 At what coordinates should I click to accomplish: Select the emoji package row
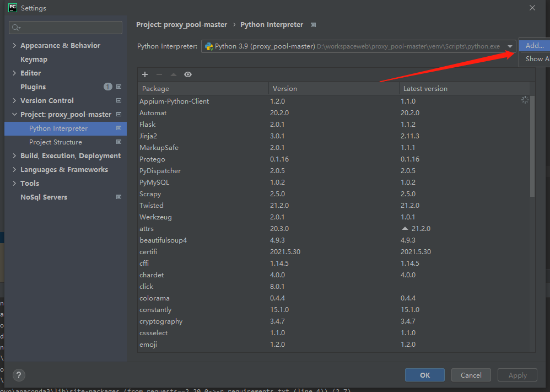pos(333,344)
